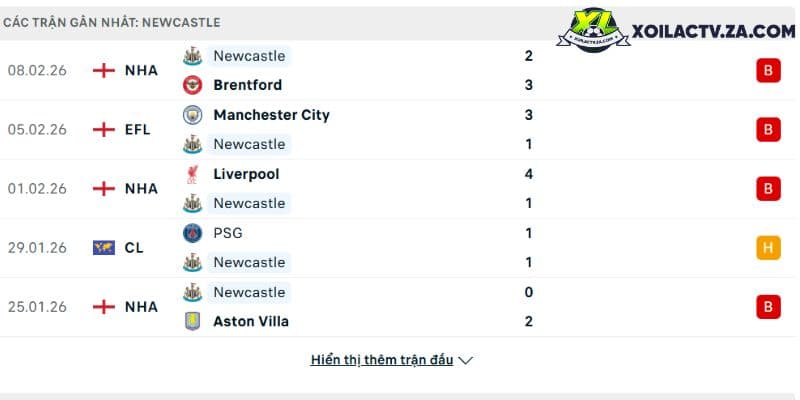Select the Manchester City team name
This screenshot has width=800, height=400.
click(271, 115)
